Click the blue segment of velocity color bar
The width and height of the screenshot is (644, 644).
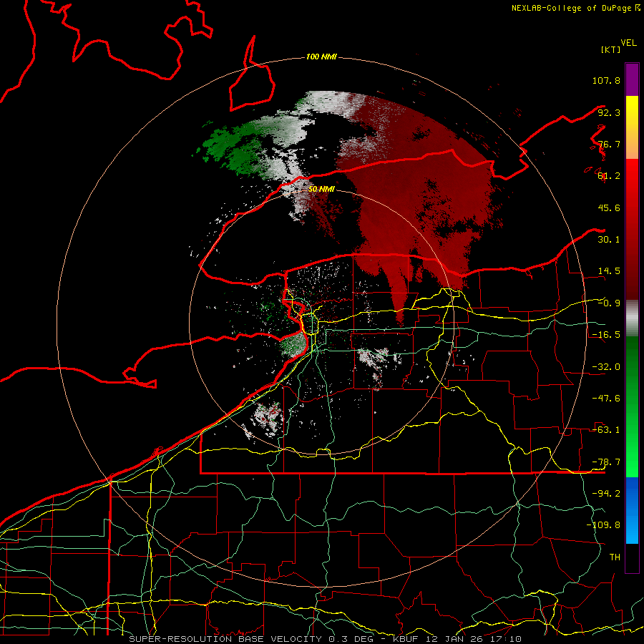(x=632, y=510)
